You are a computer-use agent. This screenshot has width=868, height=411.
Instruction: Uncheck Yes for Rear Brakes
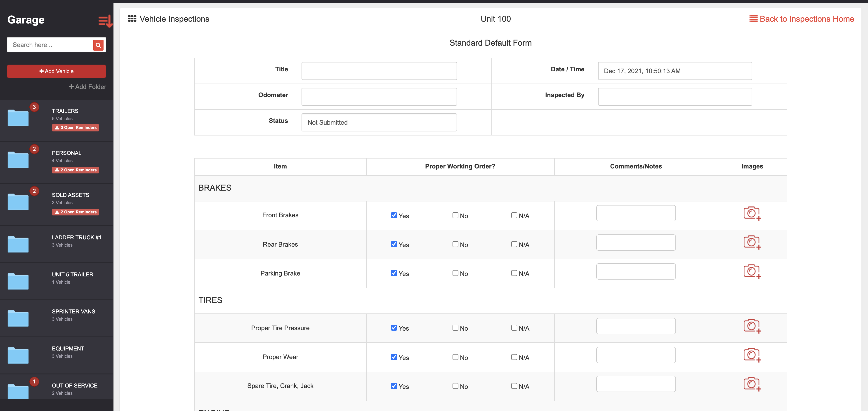point(394,244)
